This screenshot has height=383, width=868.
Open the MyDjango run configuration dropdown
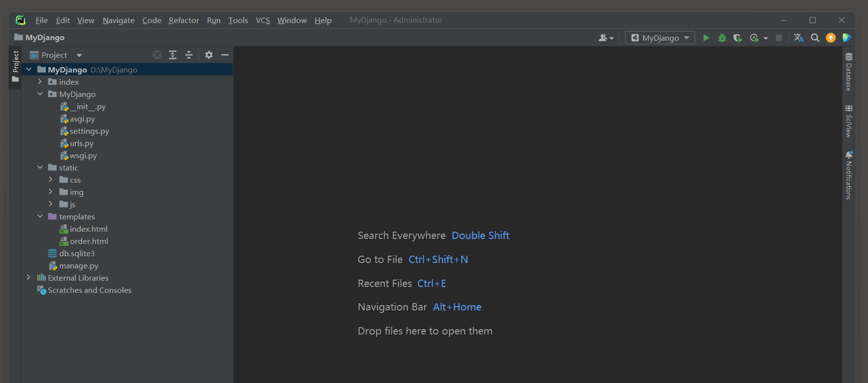[660, 38]
